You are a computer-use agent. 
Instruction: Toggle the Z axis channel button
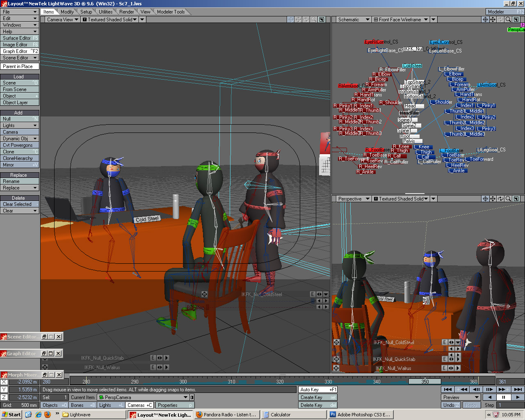pyautogui.click(x=4, y=397)
